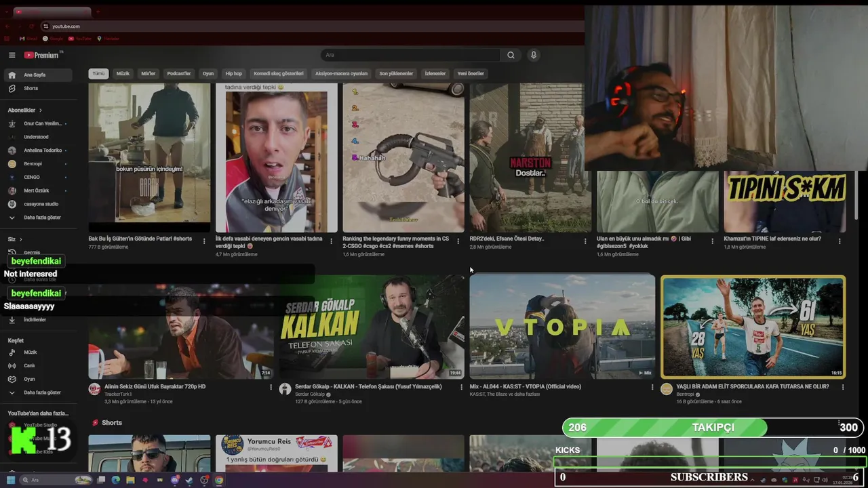The image size is (868, 488).
Task: Open more options for Serdar Gökalp KALKAN video
Action: pyautogui.click(x=462, y=388)
